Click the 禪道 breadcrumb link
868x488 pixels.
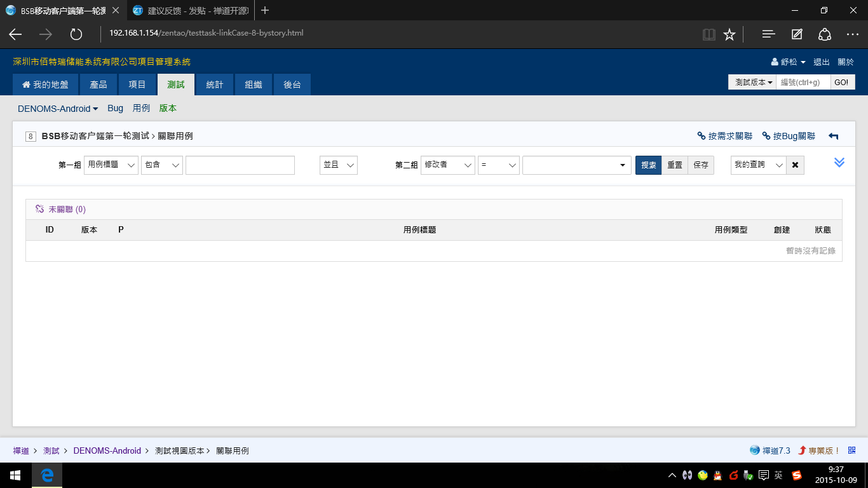(21, 451)
